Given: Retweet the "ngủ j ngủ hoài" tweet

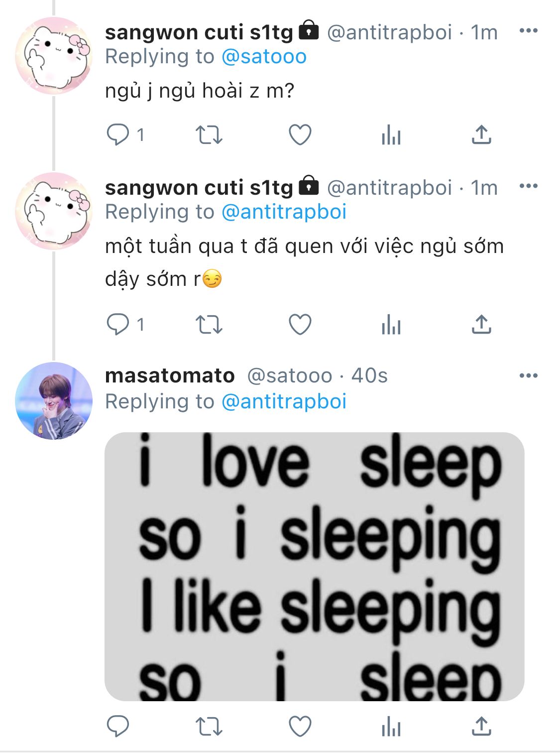Looking at the screenshot, I should click(x=209, y=135).
